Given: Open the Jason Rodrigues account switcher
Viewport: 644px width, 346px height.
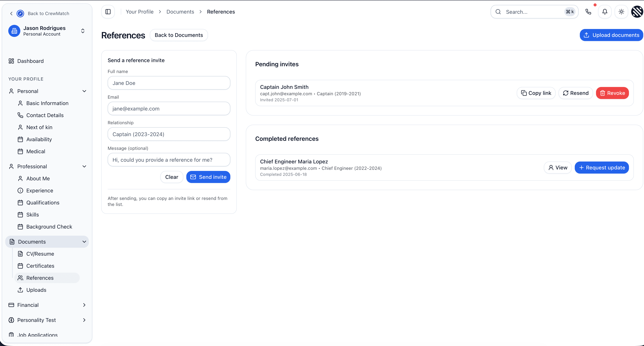Looking at the screenshot, I should coord(83,31).
